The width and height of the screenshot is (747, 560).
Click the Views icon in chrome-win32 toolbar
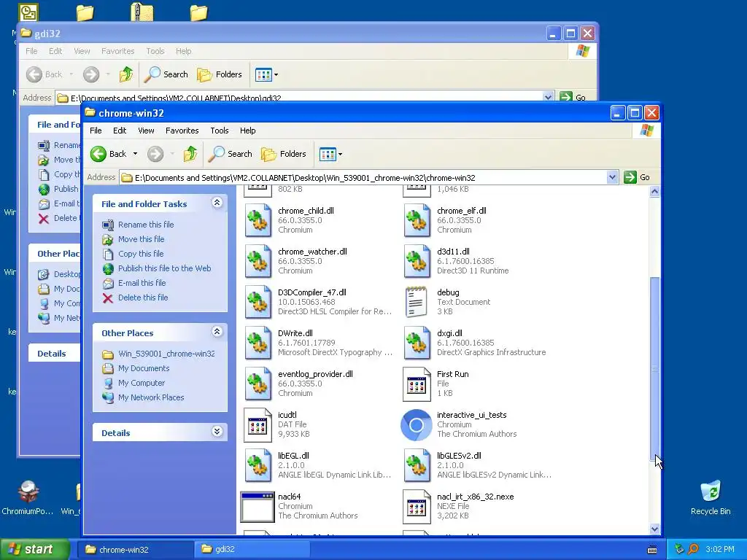tap(328, 154)
